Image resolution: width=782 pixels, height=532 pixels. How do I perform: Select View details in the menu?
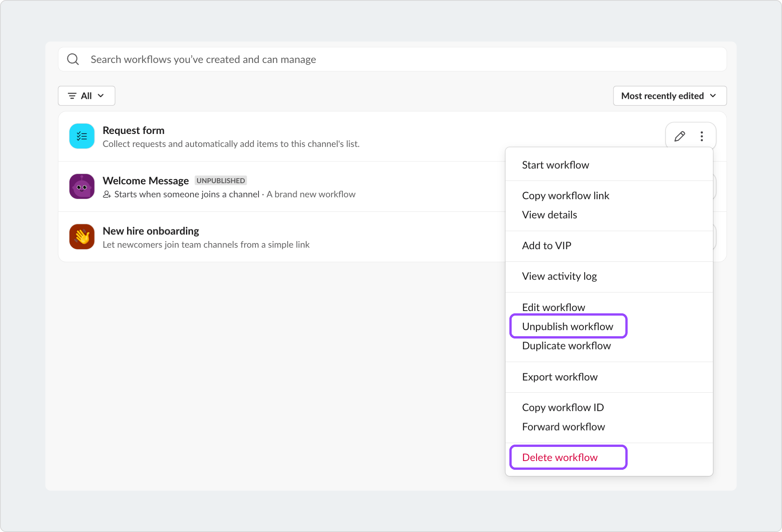pos(549,215)
